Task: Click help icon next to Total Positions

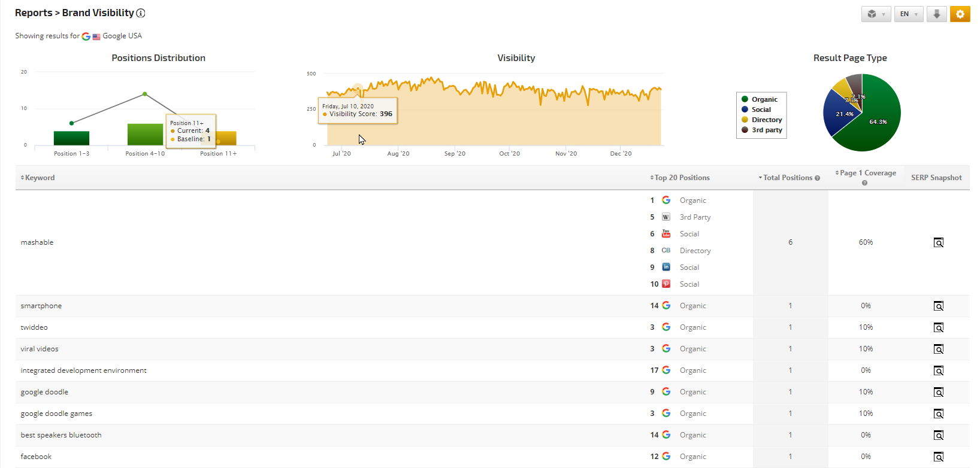Action: click(817, 178)
